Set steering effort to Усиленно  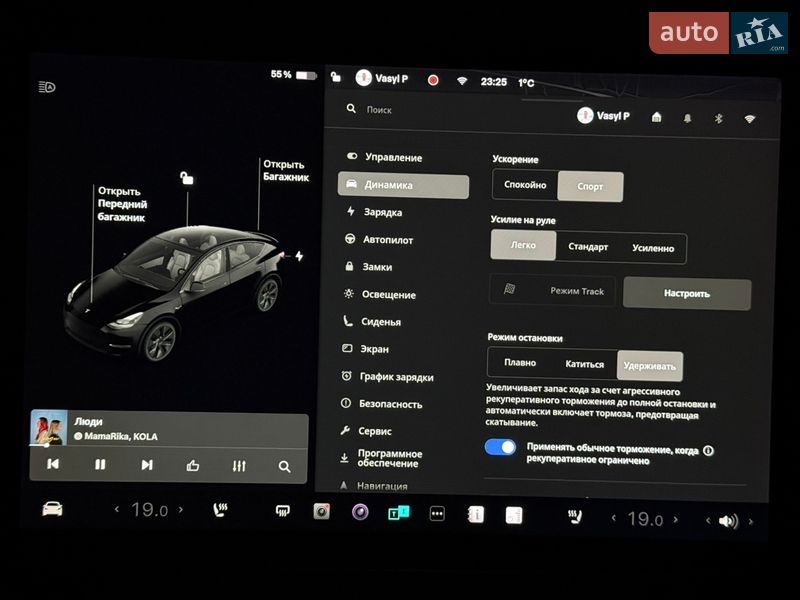(x=655, y=247)
